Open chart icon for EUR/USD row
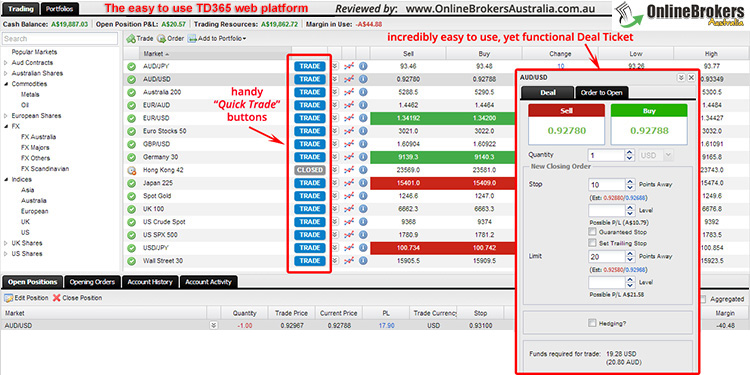 [349, 118]
